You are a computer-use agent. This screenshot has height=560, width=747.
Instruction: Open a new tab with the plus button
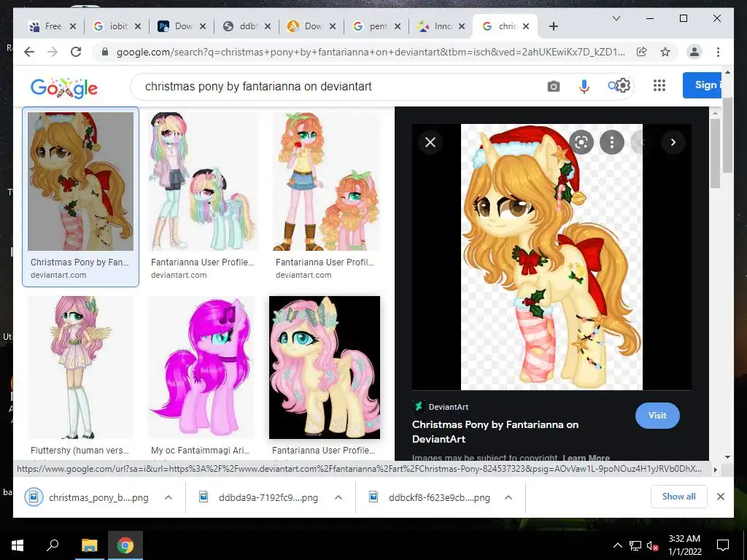click(553, 26)
